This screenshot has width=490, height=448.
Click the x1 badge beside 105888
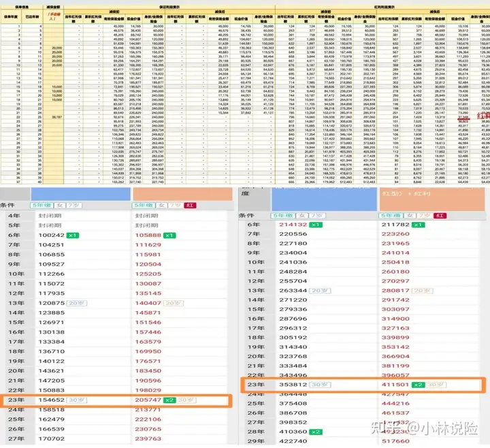tap(169, 236)
